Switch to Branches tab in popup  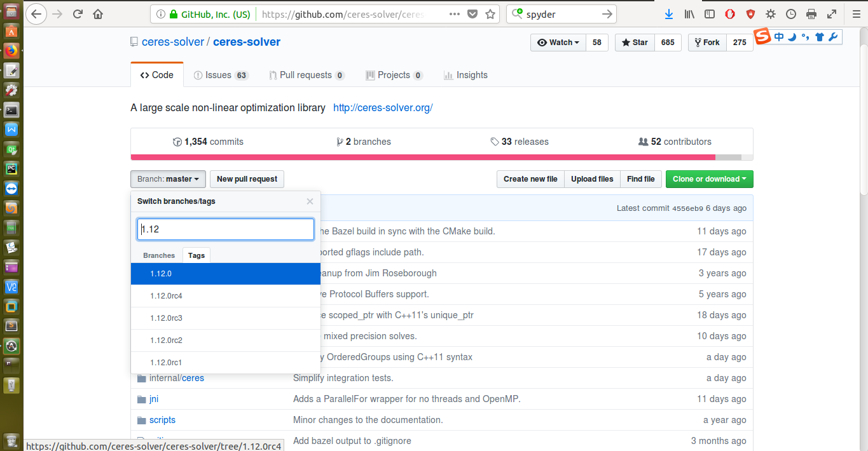[159, 255]
